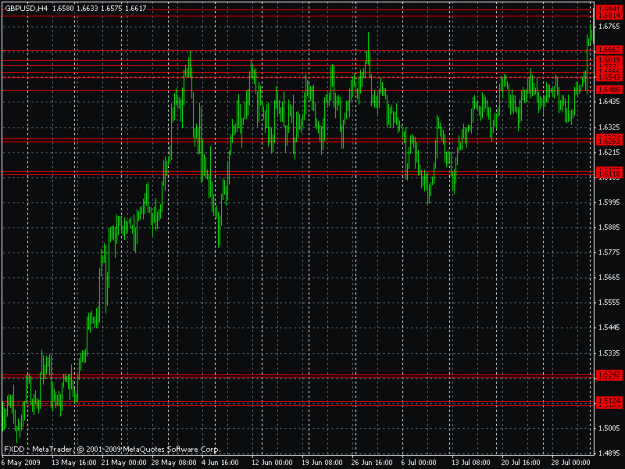This screenshot has width=625, height=469.
Task: Click the 1.6325 price axis label
Action: [609, 127]
